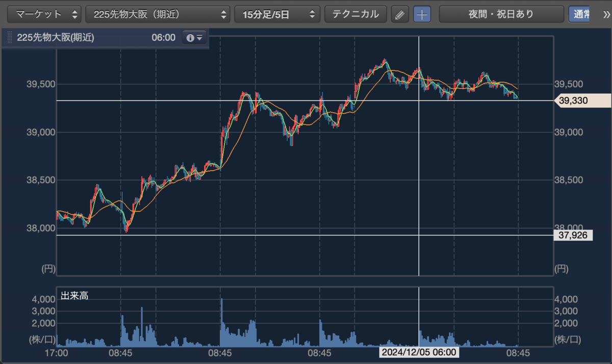612x364 pixels.
Task: Click the 225先物大阪(期近) legend label
Action: point(55,38)
